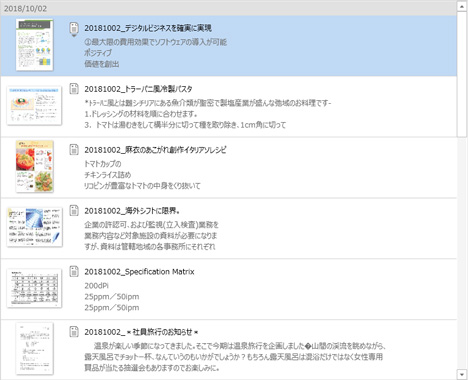Click the scroll up arrow of the list

[462, 6]
